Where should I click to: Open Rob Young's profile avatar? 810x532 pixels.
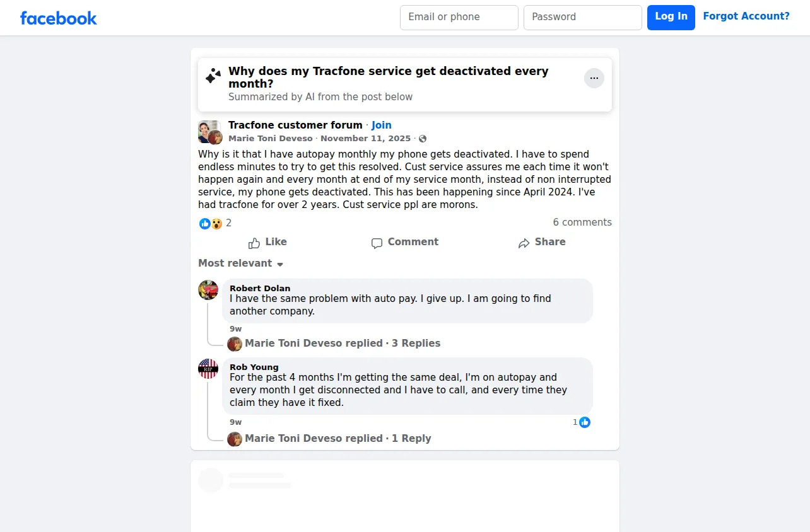tap(208, 369)
